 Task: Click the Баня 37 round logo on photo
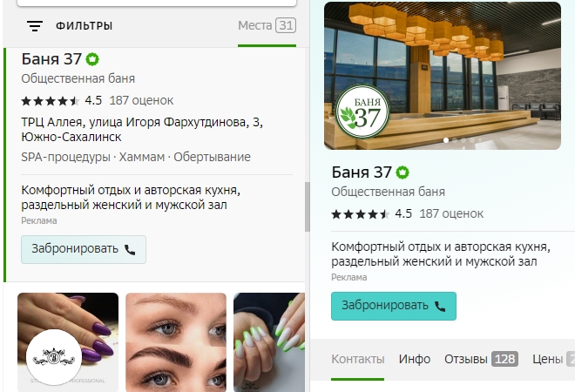tap(362, 112)
